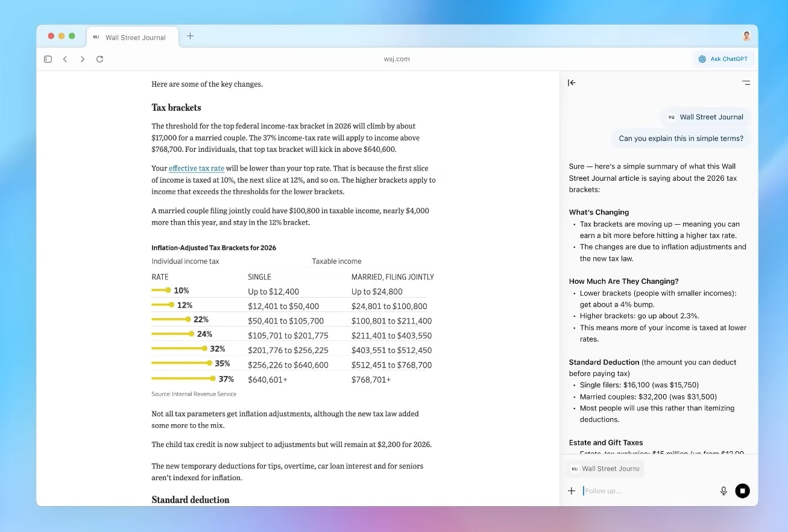
Task: Click the Wall Street Journal context chip above input
Action: click(605, 469)
